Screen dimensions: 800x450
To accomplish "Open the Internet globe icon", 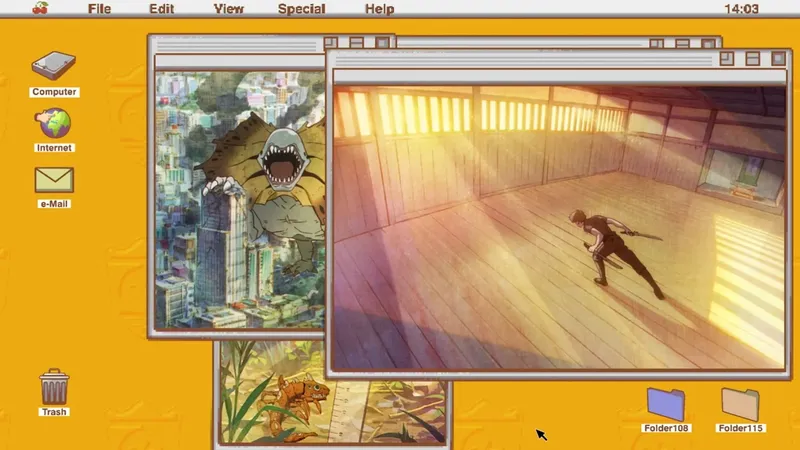I will (54, 124).
